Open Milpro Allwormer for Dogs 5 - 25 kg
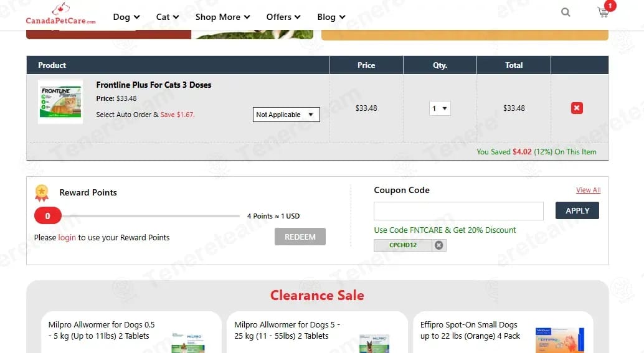 click(287, 331)
